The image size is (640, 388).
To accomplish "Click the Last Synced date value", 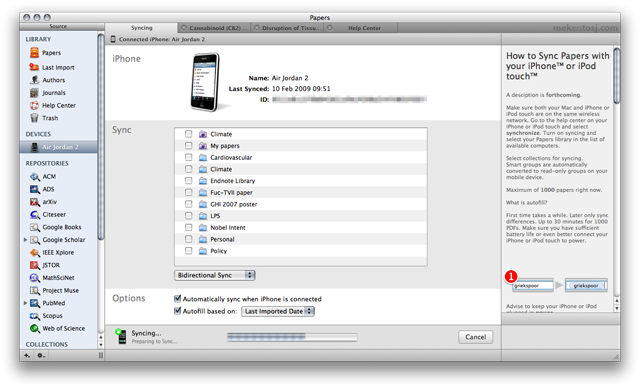I will [301, 89].
